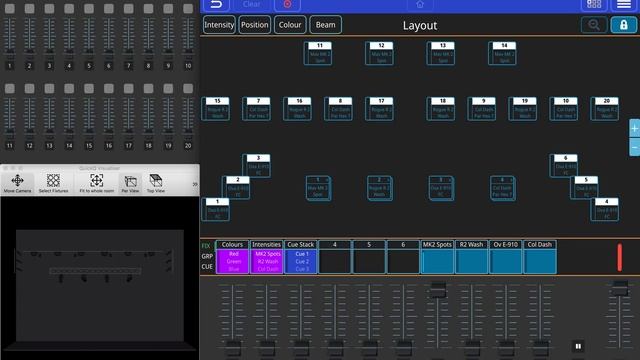Select fixture 16 in layout
This screenshot has height=360, width=640.
(298, 109)
